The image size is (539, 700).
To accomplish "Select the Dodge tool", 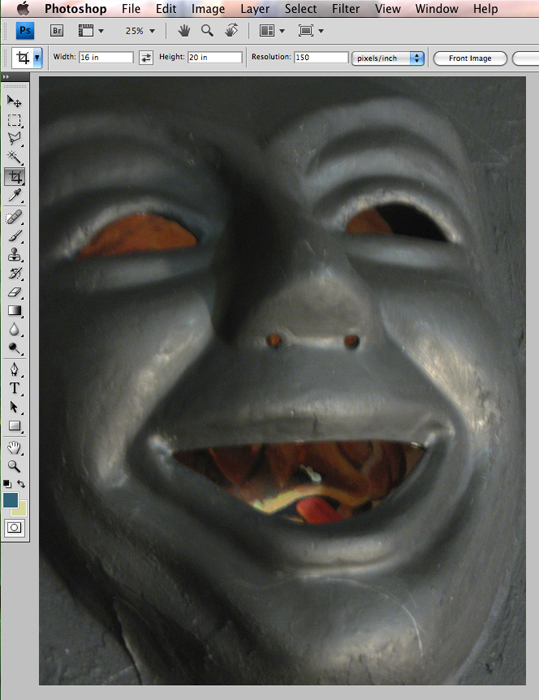I will tap(14, 348).
